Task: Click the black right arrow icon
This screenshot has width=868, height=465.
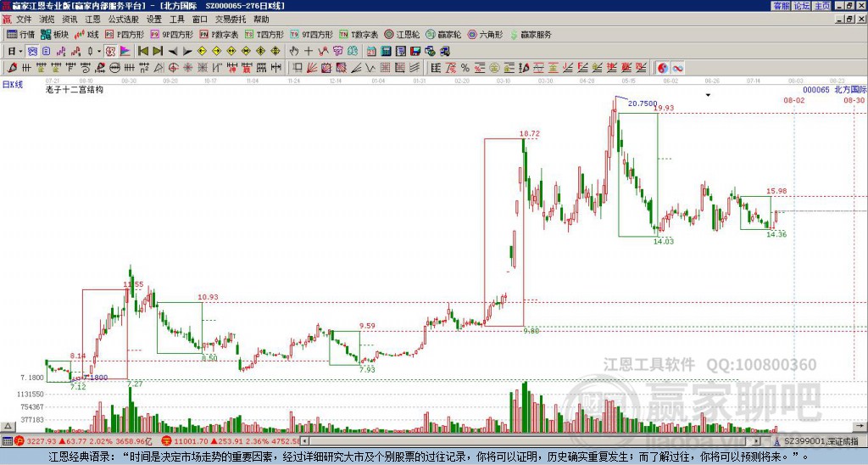Action: [x=187, y=52]
